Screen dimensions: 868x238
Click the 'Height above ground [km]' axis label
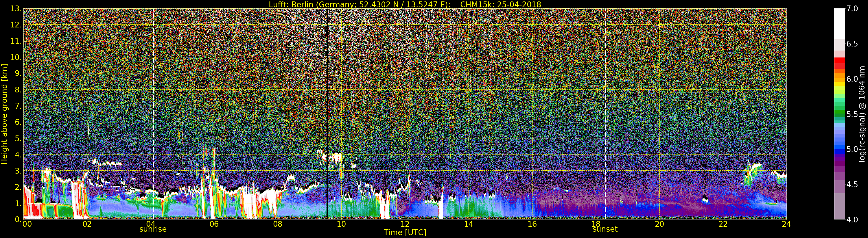(4, 114)
